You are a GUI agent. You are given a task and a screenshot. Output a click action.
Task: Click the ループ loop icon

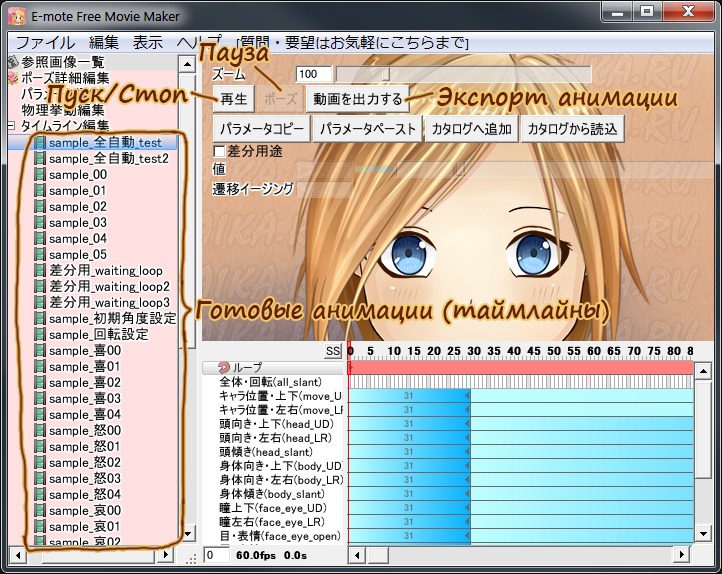point(223,367)
